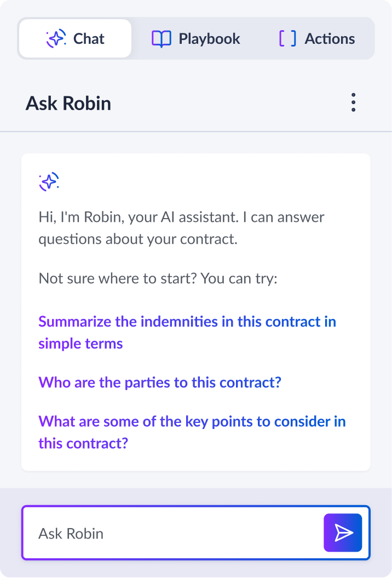Click 'this contract?' ending the key points prompt
This screenshot has width=392, height=578.
83,443
